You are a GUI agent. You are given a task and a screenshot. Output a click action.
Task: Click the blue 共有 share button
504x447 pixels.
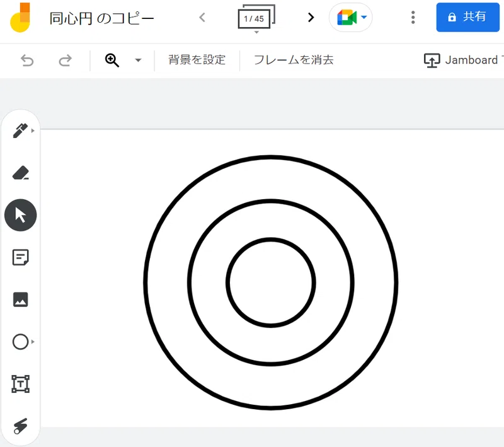click(467, 18)
